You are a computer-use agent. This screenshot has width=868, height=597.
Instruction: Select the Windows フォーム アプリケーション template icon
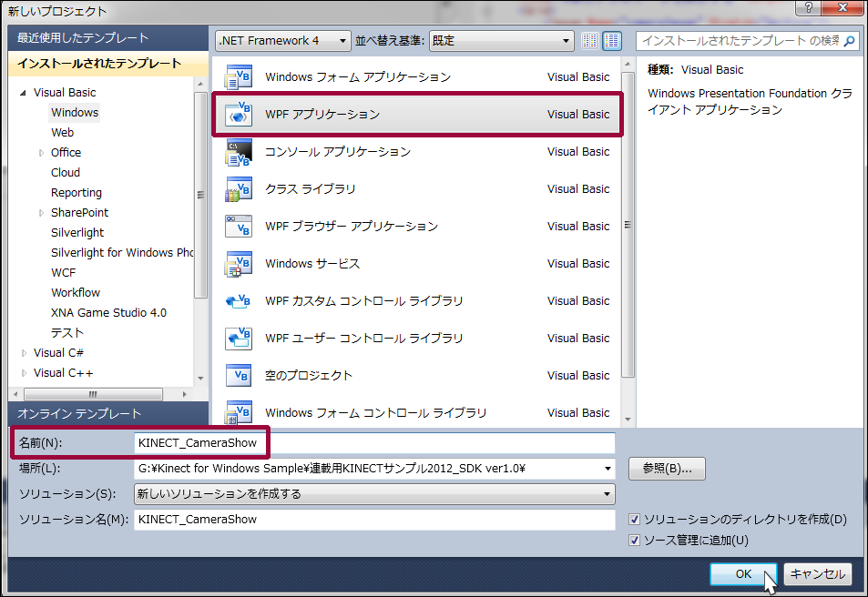tap(239, 77)
